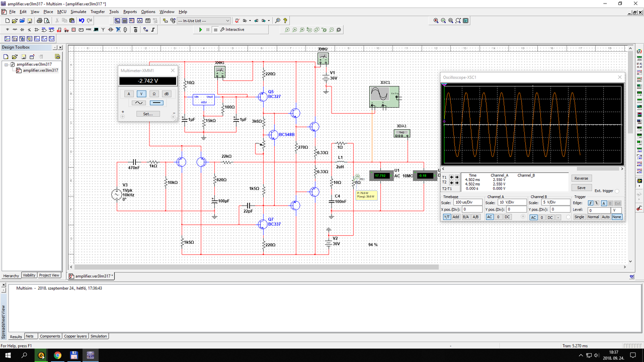
Task: Click the stop simulation button
Action: pyautogui.click(x=215, y=30)
